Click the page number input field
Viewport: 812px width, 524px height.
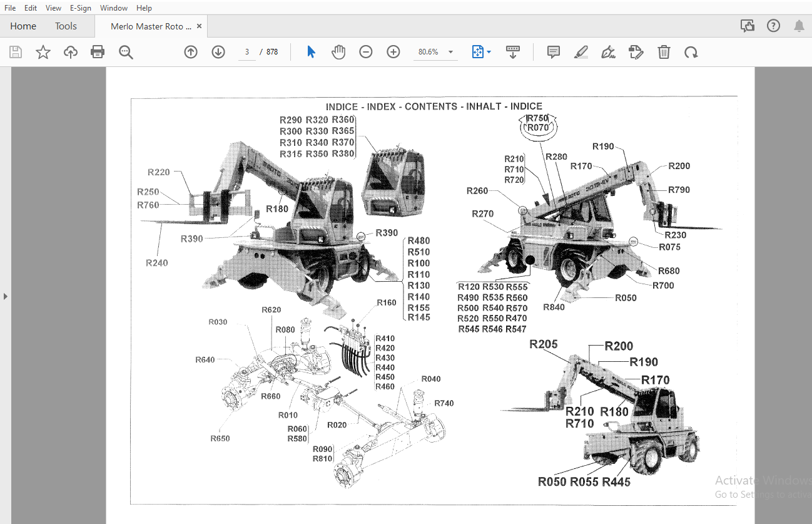247,52
